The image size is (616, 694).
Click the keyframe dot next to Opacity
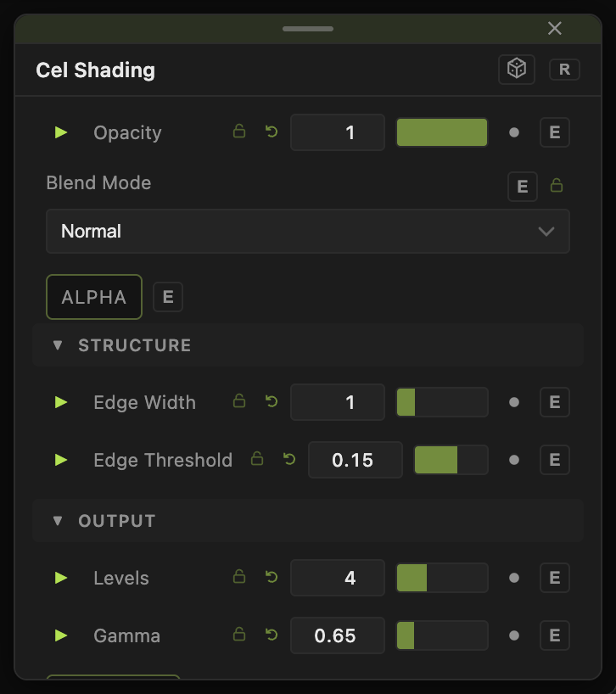point(514,132)
